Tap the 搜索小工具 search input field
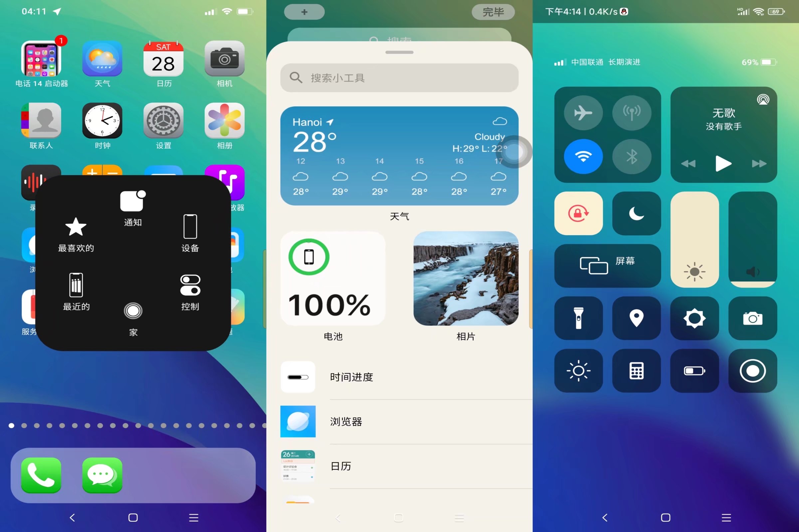Image resolution: width=799 pixels, height=532 pixels. tap(399, 77)
